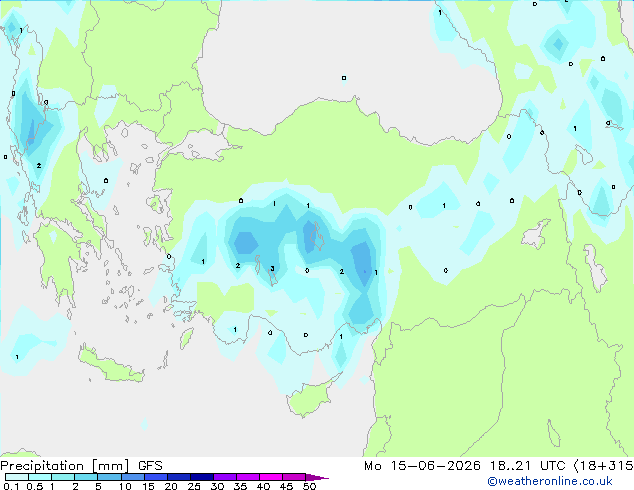The height and width of the screenshot is (490, 634).
Task: Select the 2–5 mm legend color swatch
Action: point(86,477)
